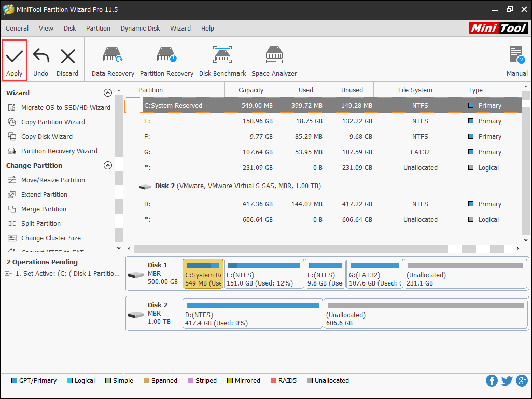Select the F: partition row
Screen dimensions: 532x399
tap(324, 137)
